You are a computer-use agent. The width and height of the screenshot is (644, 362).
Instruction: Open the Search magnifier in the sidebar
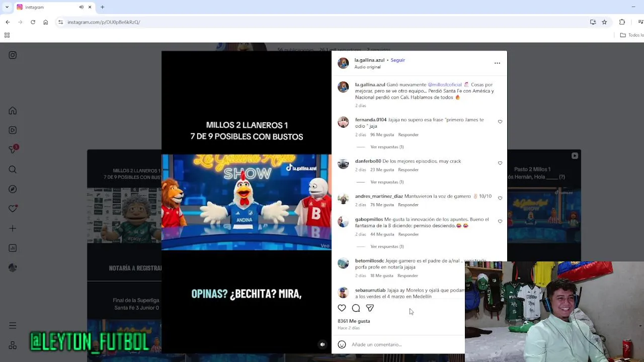pos(13,169)
